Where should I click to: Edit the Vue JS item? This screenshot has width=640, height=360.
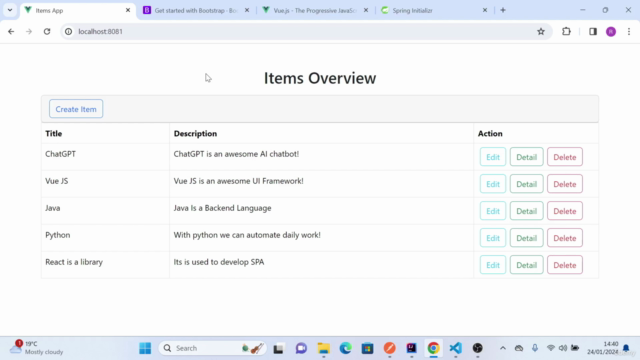pyautogui.click(x=493, y=184)
